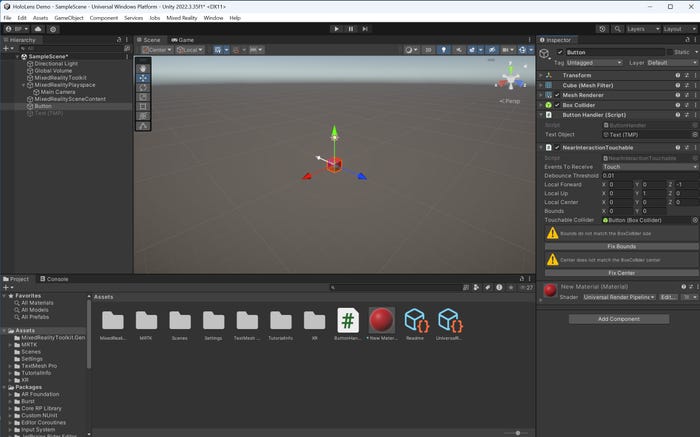
Task: Open the Tag Untagged dropdown
Action: pos(594,63)
